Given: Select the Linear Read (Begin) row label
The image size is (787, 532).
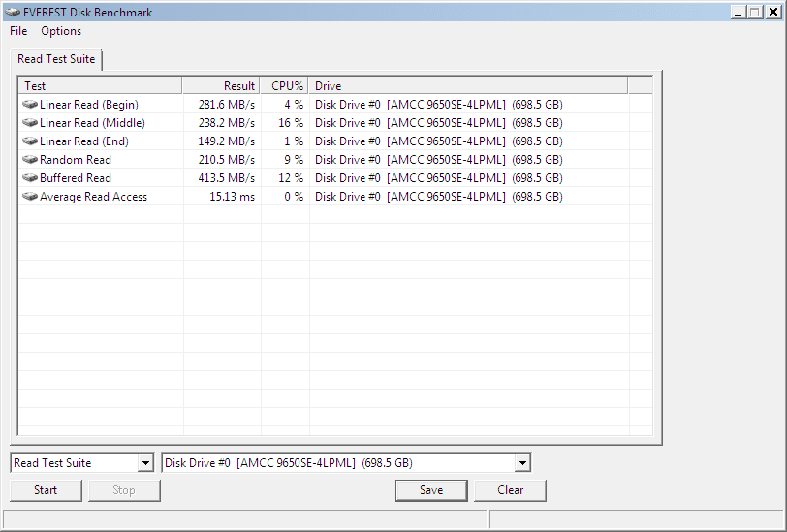Looking at the screenshot, I should coord(89,105).
